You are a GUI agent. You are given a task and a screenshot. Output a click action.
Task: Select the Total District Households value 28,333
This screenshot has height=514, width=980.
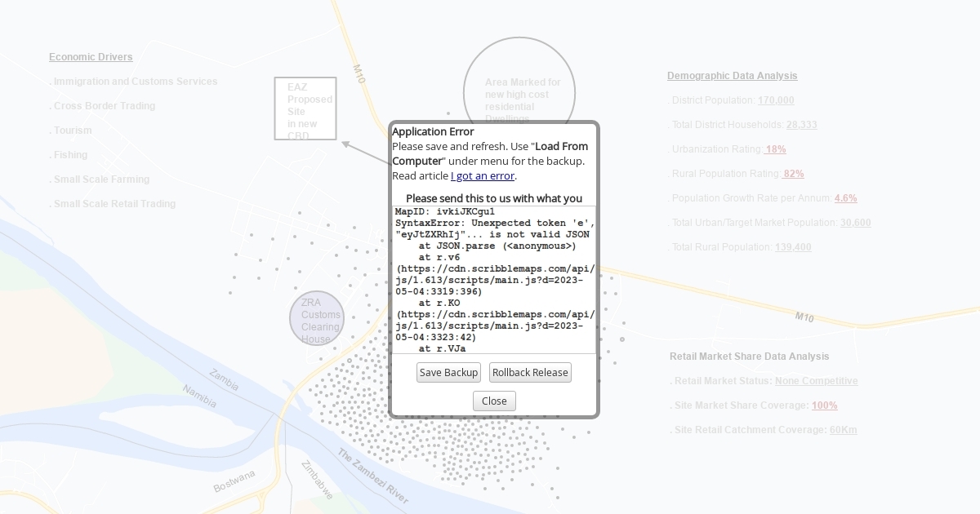click(801, 125)
